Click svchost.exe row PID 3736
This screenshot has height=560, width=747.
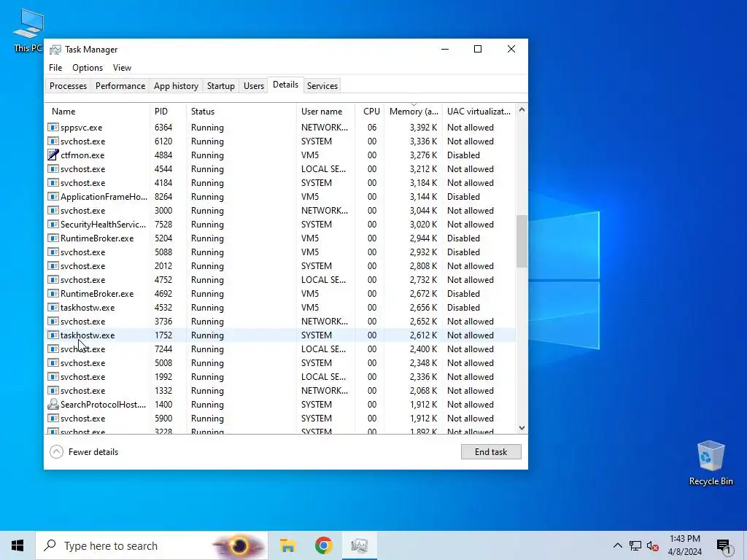click(x=280, y=322)
